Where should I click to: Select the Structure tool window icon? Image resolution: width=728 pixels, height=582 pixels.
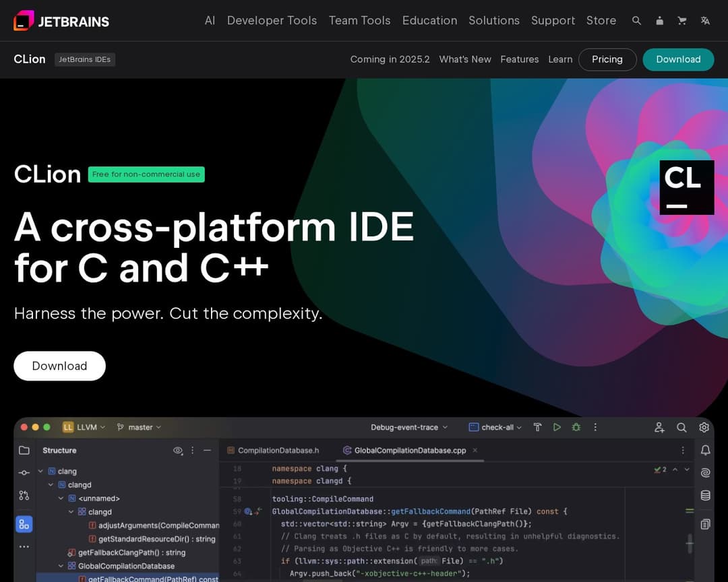[24, 525]
